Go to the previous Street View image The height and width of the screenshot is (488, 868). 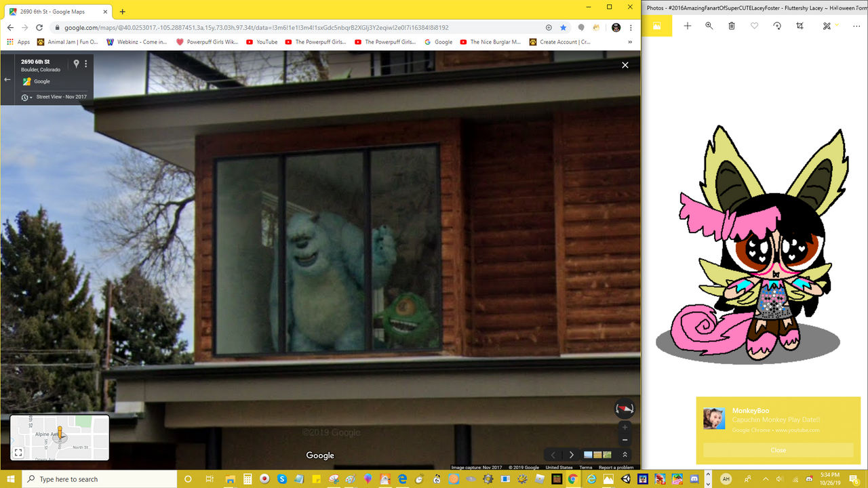pos(553,455)
